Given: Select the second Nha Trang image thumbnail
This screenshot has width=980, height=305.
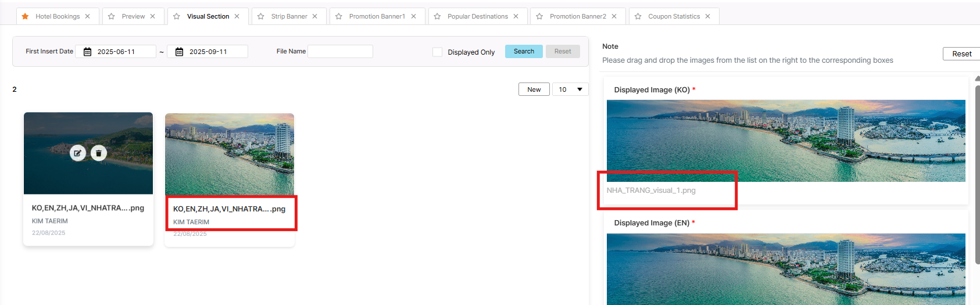Looking at the screenshot, I should tap(230, 154).
